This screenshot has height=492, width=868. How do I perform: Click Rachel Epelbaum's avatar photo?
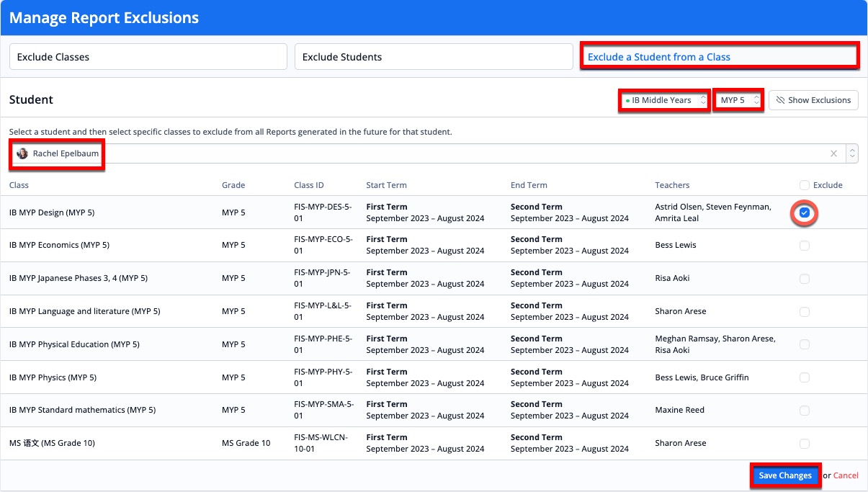pyautogui.click(x=22, y=153)
